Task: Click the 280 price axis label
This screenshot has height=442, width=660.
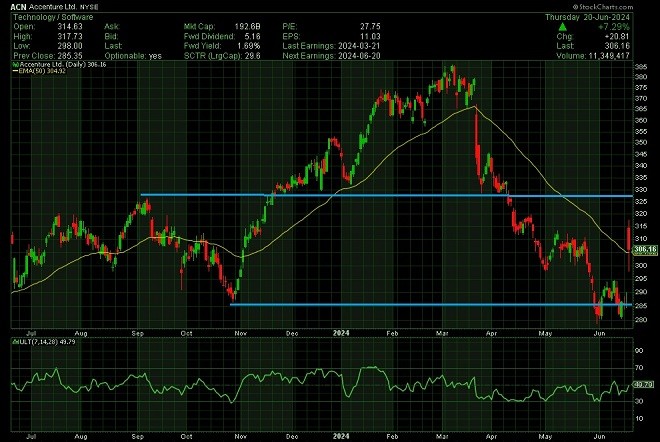Action: pos(641,320)
